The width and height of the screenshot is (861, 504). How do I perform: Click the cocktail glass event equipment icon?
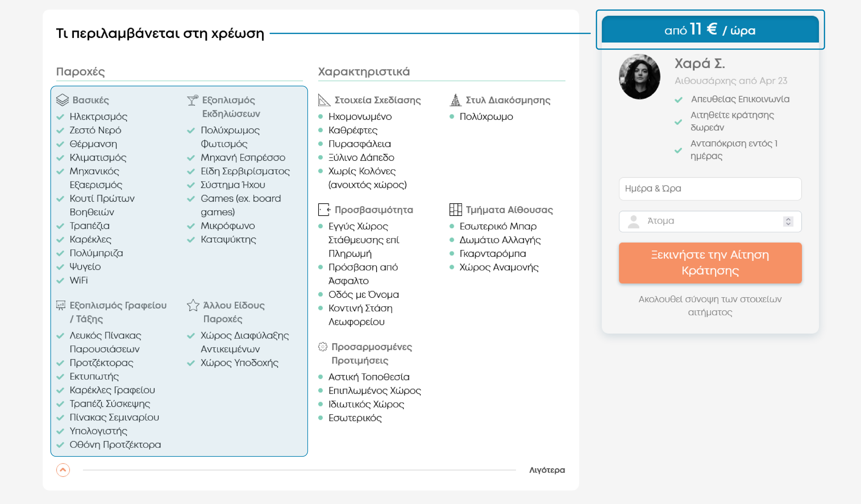(192, 100)
